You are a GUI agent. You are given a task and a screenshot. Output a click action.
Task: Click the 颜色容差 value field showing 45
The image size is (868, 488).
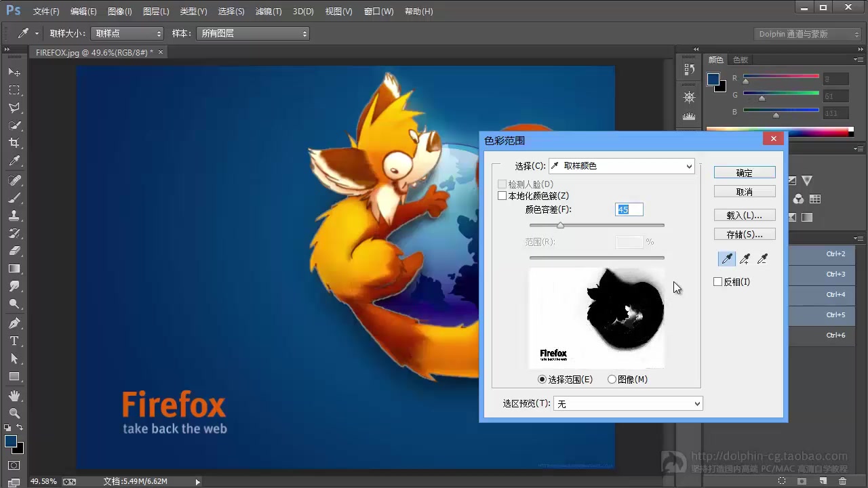tap(629, 210)
